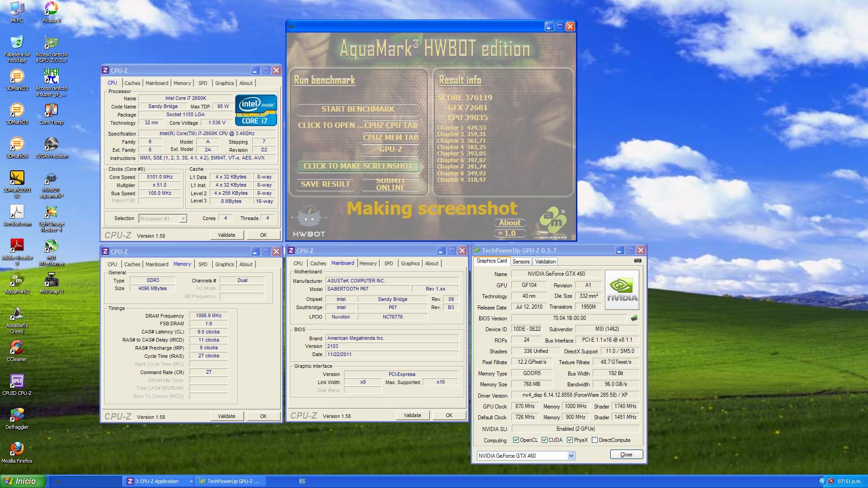
Task: Click CPUZ MEM TAB button in AquaMark3
Action: point(391,137)
